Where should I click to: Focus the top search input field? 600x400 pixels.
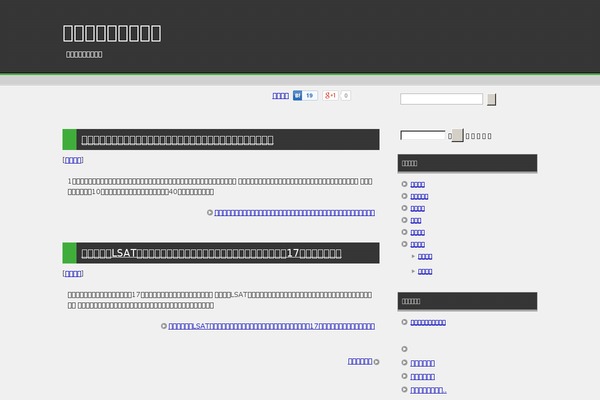(441, 99)
